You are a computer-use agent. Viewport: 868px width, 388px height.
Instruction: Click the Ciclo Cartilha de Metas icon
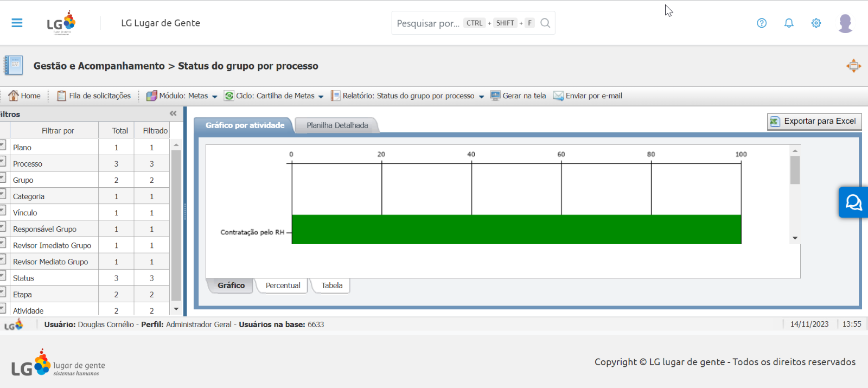click(x=229, y=96)
